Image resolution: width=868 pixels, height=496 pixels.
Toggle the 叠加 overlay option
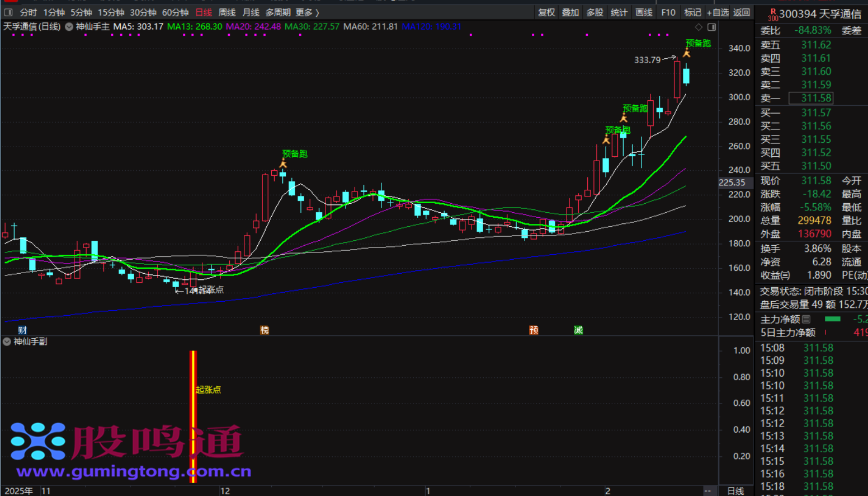pyautogui.click(x=570, y=12)
